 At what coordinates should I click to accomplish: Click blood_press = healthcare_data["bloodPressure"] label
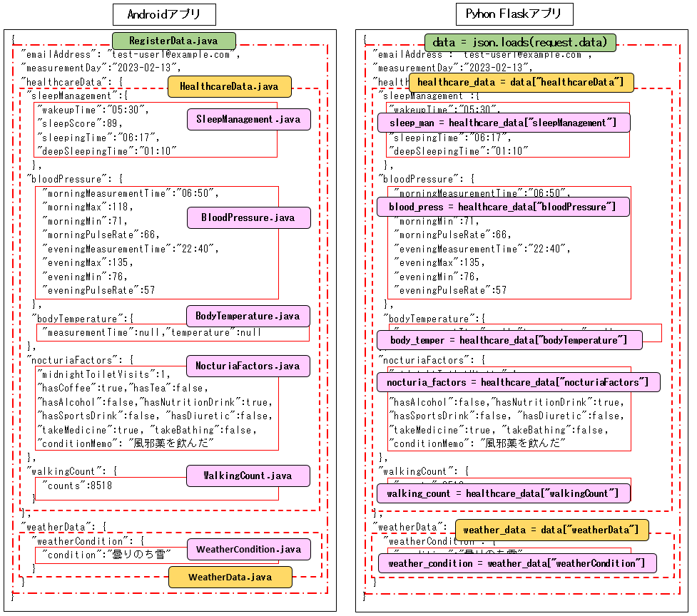tap(503, 207)
